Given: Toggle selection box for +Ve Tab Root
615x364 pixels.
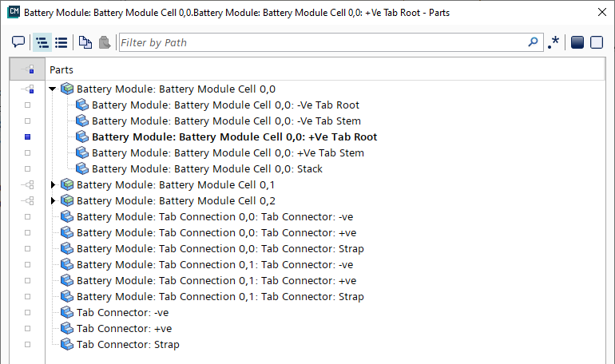Looking at the screenshot, I should 27,136.
